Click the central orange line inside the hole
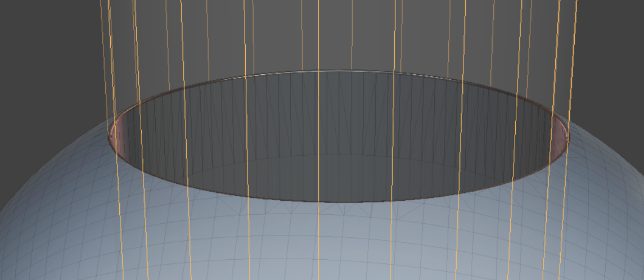Screen dimensions: 644x280 pyautogui.click(x=318, y=135)
